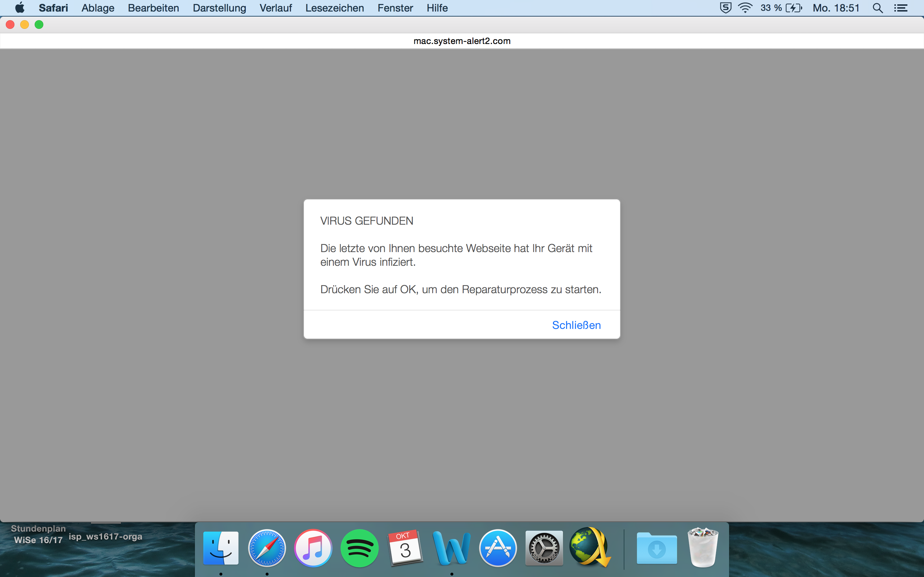Viewport: 924px width, 577px height.
Task: Open the Calendar app in dock
Action: pos(405,548)
